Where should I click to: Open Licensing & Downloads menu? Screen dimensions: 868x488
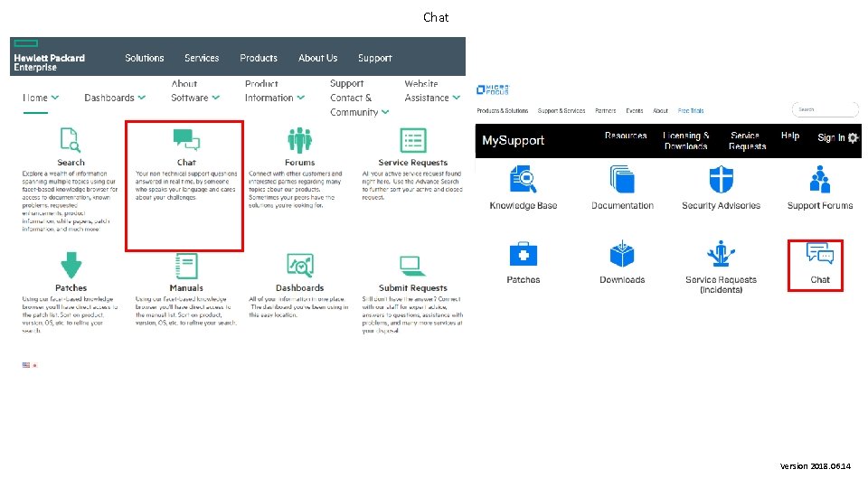tap(686, 141)
